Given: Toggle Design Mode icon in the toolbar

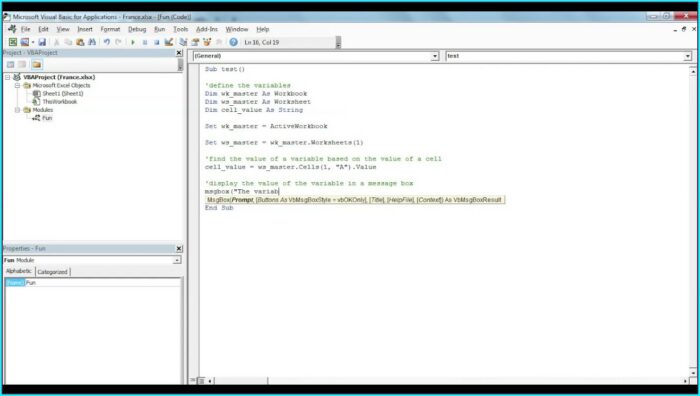Looking at the screenshot, I should click(x=169, y=42).
